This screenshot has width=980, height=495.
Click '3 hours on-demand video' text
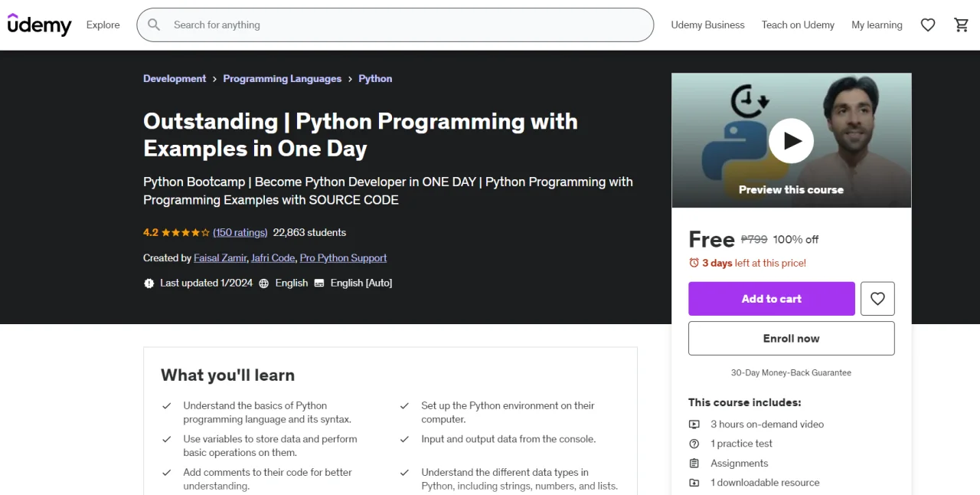pyautogui.click(x=767, y=425)
